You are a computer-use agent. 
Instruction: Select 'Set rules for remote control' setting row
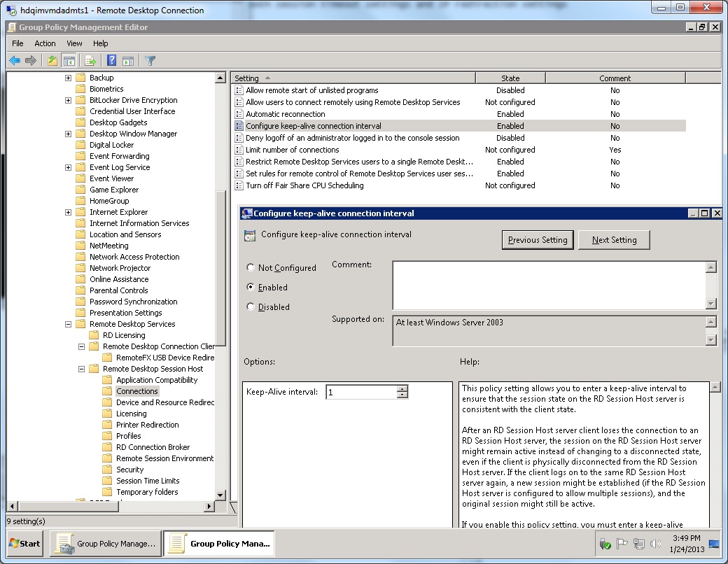click(458, 174)
